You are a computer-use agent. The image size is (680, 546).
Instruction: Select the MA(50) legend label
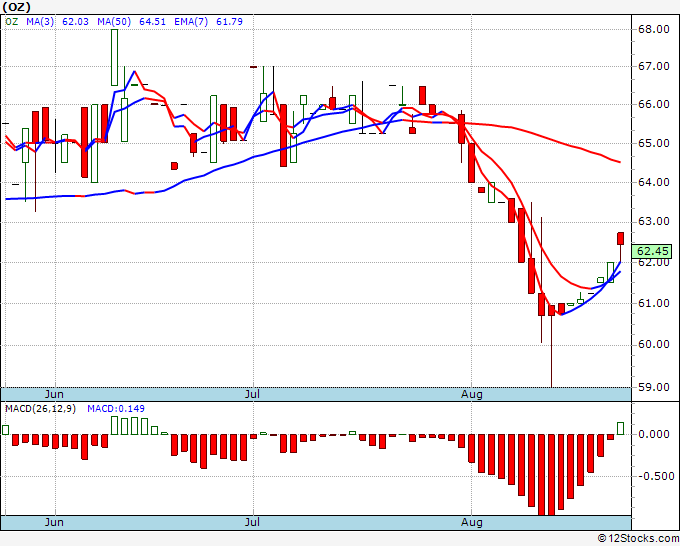(114, 21)
